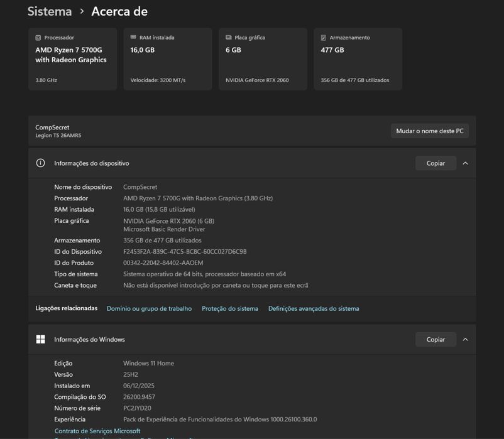Click NVIDIA GeForce RTX 2060 on the Placa gráfica card
The width and height of the screenshot is (504, 439).
pyautogui.click(x=257, y=80)
